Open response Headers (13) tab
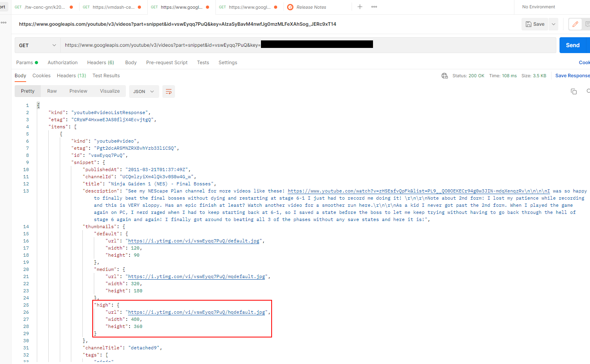590x364 pixels. [71, 76]
